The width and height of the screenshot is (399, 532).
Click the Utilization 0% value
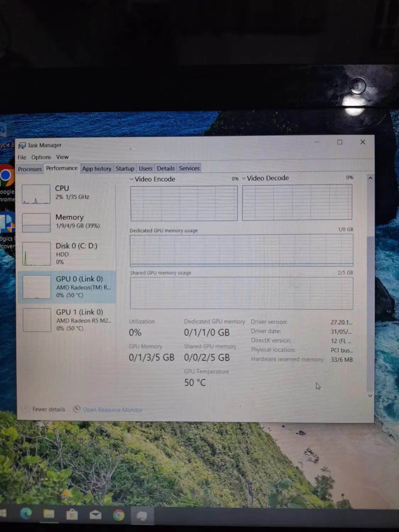coord(135,333)
